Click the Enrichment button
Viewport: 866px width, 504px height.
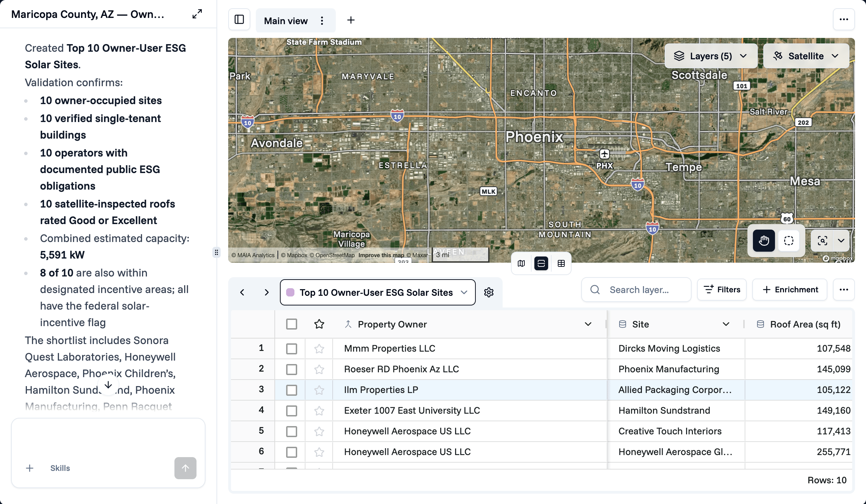click(790, 290)
